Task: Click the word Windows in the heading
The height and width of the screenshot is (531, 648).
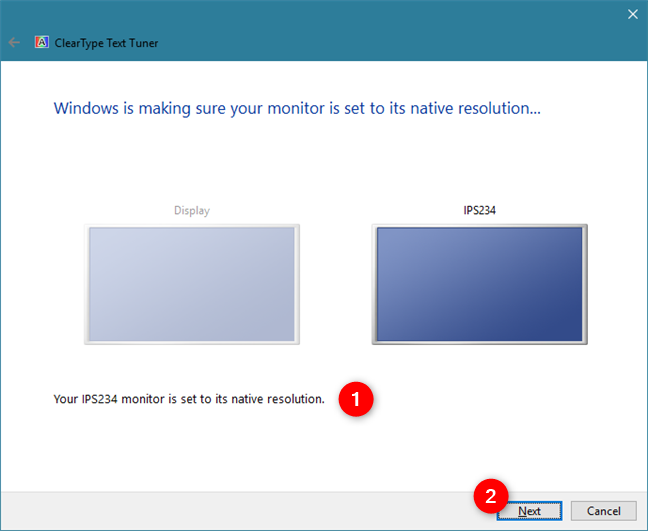Action: 86,108
